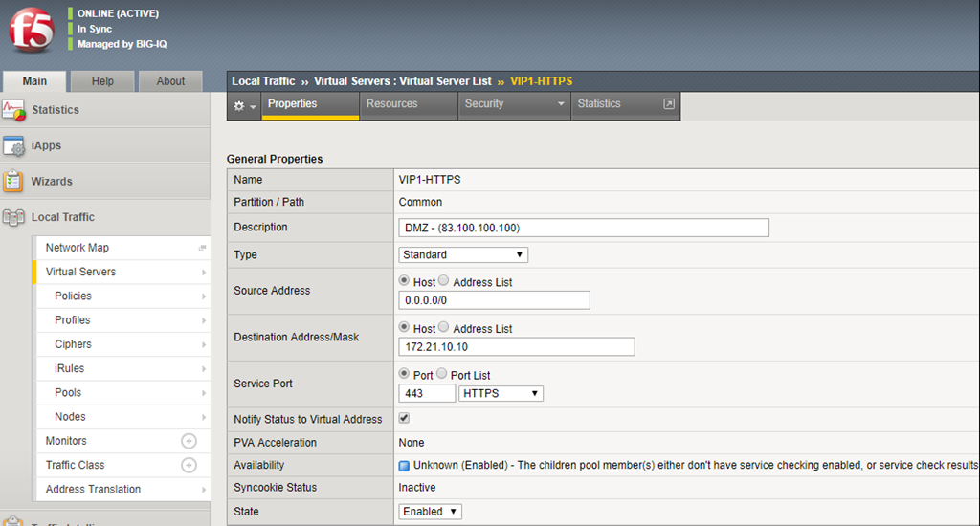Switch to the Main tab
Image resolution: width=980 pixels, height=526 pixels.
[34, 81]
